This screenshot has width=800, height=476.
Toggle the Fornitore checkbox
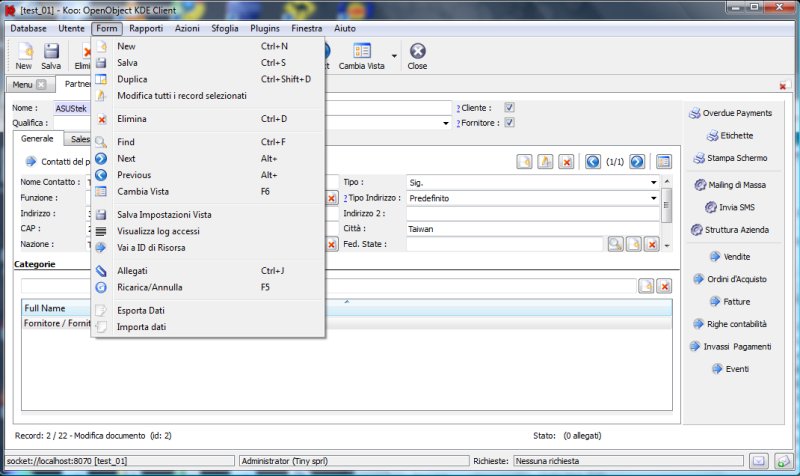click(x=509, y=123)
